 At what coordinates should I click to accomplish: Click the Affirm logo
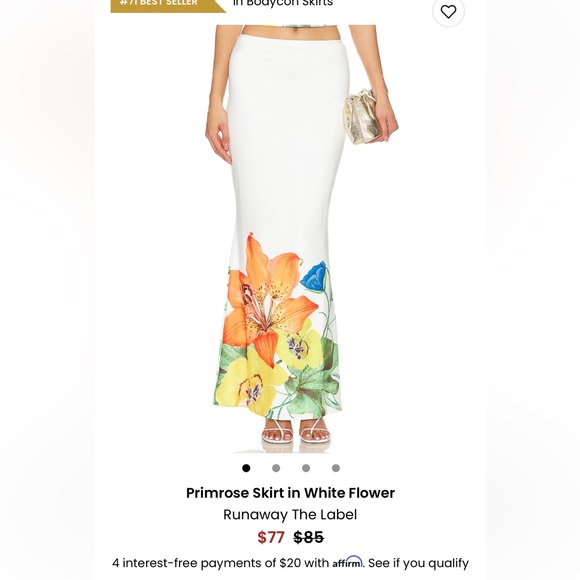coord(347,562)
